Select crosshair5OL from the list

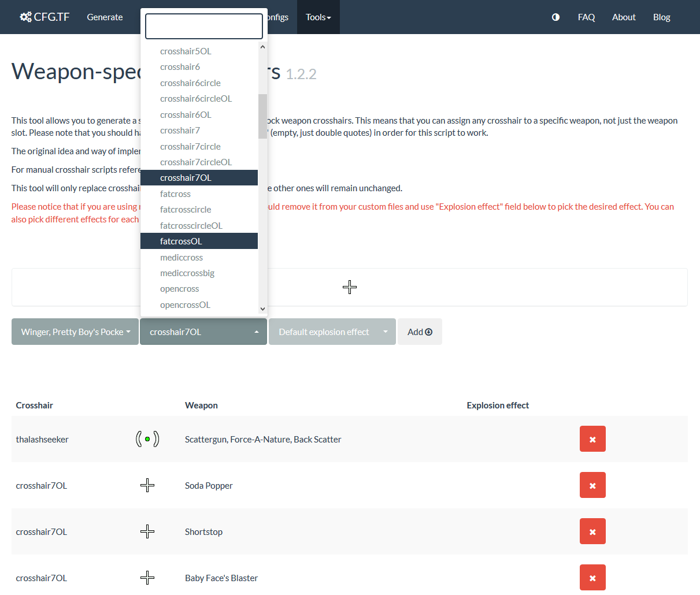coord(199,51)
